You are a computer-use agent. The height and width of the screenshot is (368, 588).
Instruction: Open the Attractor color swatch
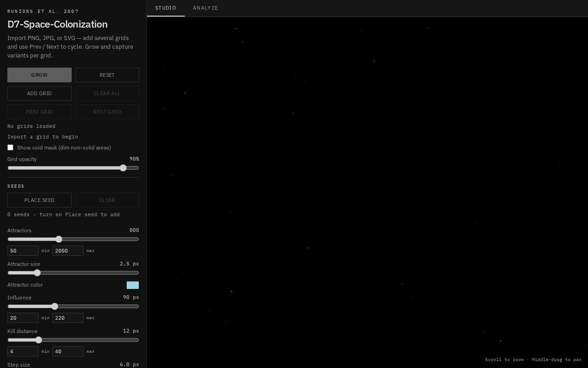point(133,285)
